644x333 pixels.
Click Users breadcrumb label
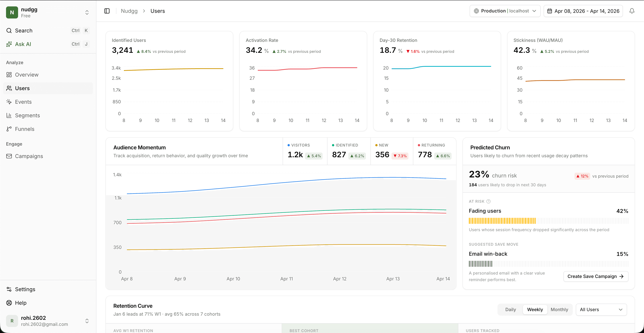[x=157, y=11]
